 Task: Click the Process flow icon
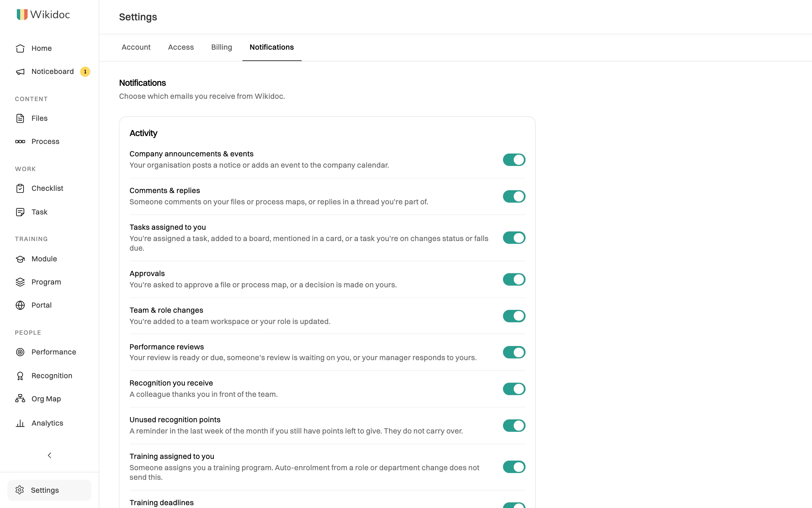tap(20, 141)
